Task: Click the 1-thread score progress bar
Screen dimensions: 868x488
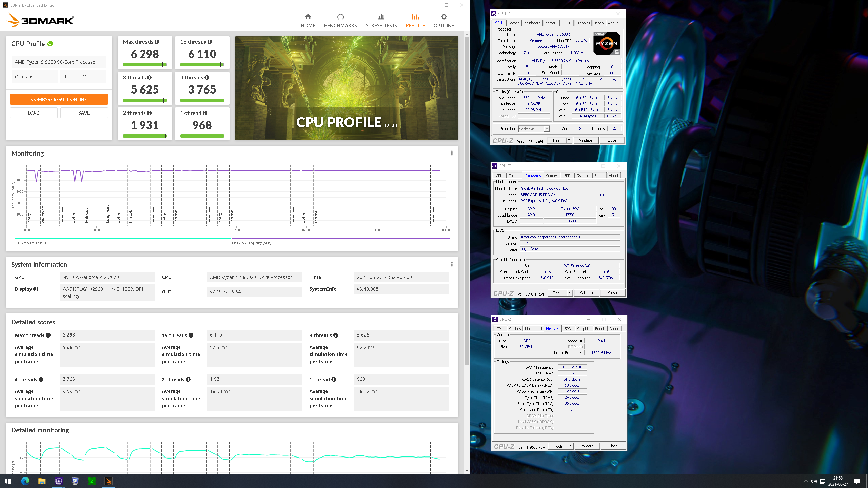Action: tap(202, 136)
